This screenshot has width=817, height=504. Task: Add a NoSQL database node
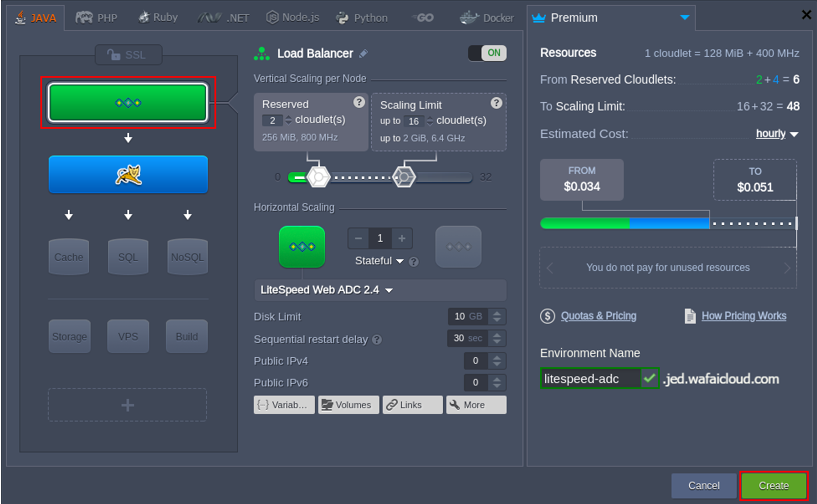tap(188, 257)
